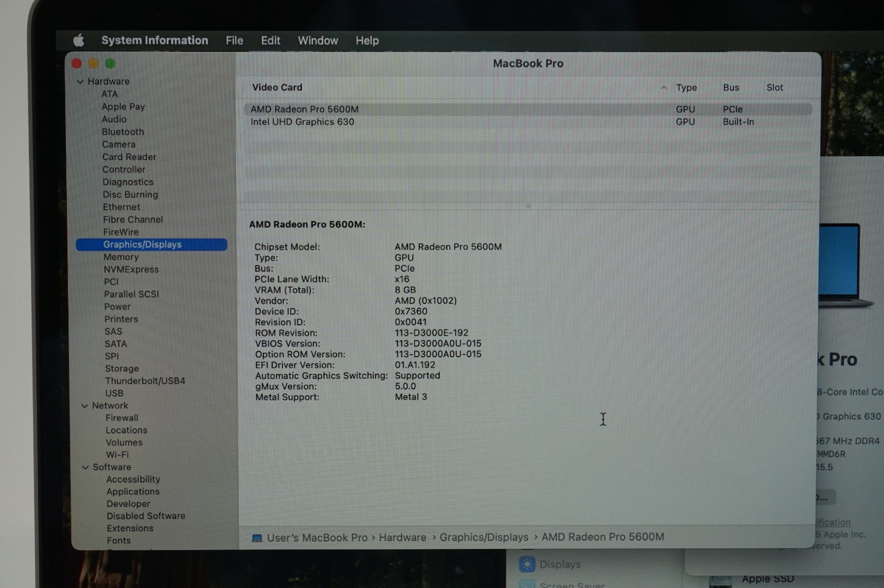Click the ROM Revision value 113-D3000E-192
The image size is (884, 588).
[x=432, y=333]
